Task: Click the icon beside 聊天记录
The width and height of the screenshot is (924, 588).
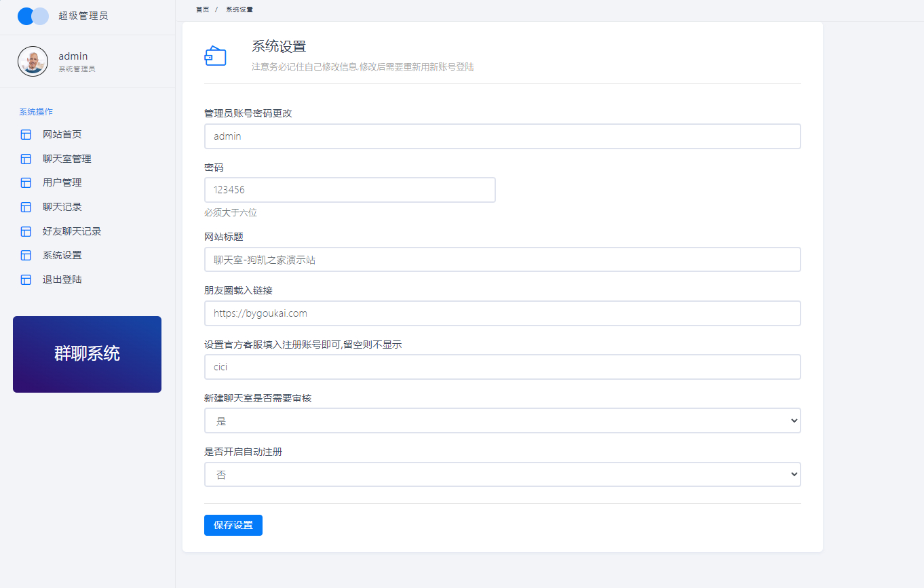Action: coord(26,207)
